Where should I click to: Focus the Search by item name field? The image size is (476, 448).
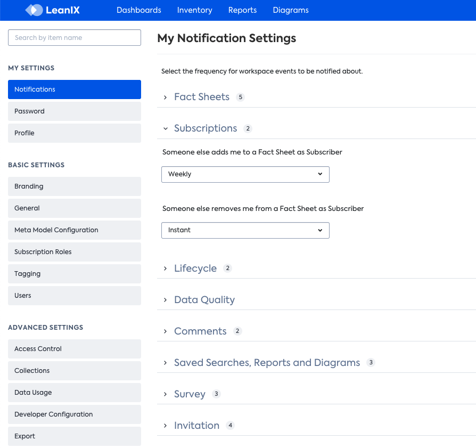coord(75,38)
